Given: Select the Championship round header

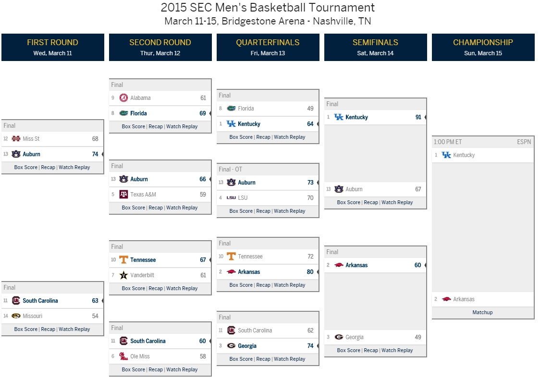Looking at the screenshot, I should point(483,47).
